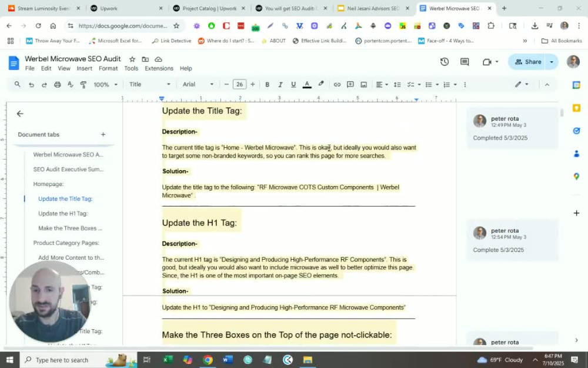
Task: Undo the last edit
Action: coord(31,84)
